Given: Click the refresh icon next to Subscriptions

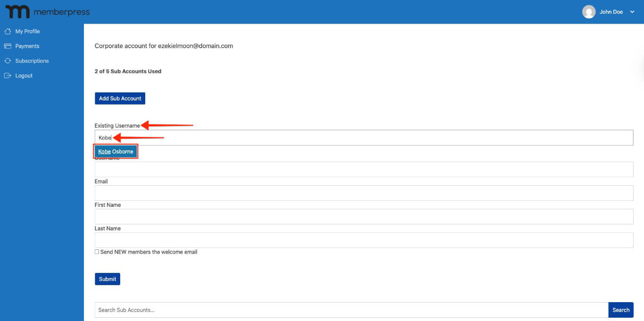Looking at the screenshot, I should [8, 60].
